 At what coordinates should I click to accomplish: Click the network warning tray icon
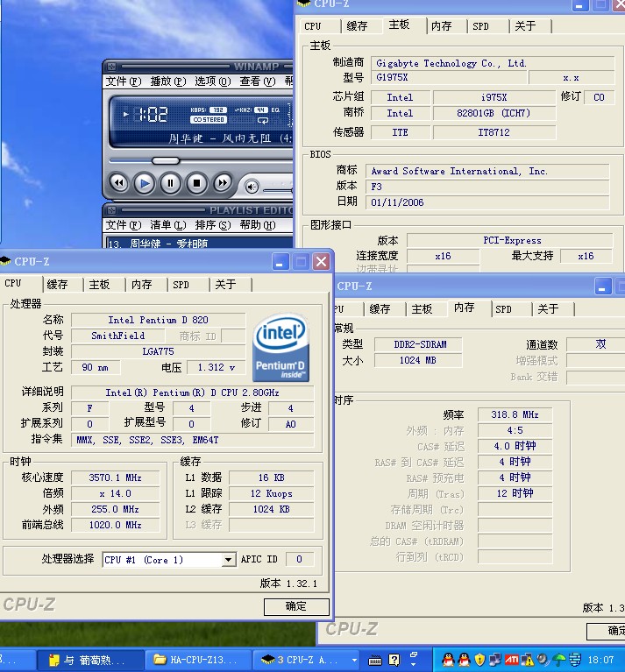pyautogui.click(x=528, y=660)
